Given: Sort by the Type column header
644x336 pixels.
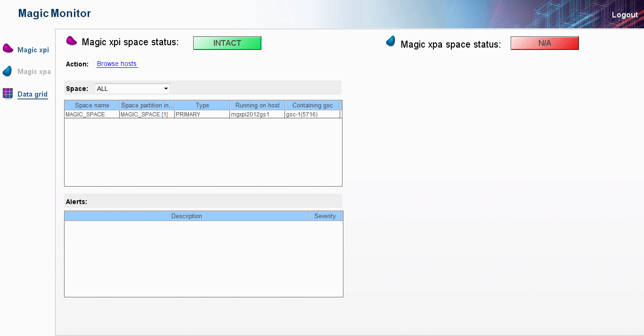Looking at the screenshot, I should coord(202,105).
